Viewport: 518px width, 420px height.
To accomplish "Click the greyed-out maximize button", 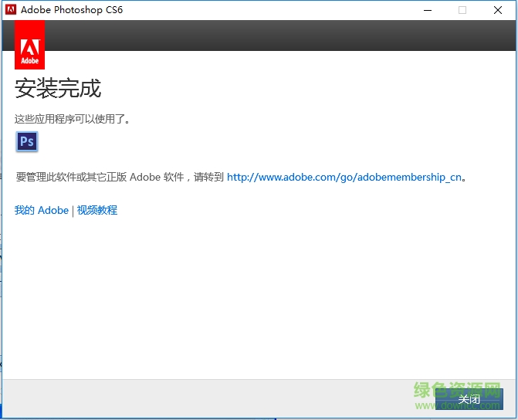I will click(462, 10).
